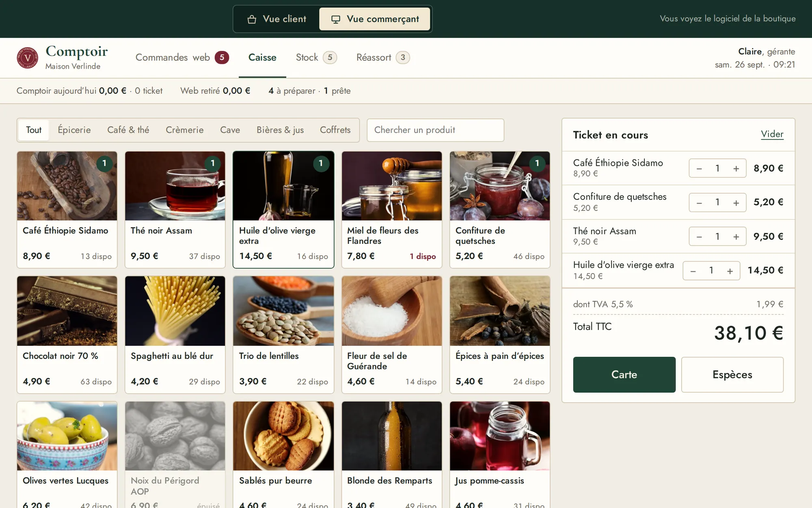Decrease Huile d'olive vierge extra quantity
Viewport: 812px width, 508px height.
click(x=693, y=271)
